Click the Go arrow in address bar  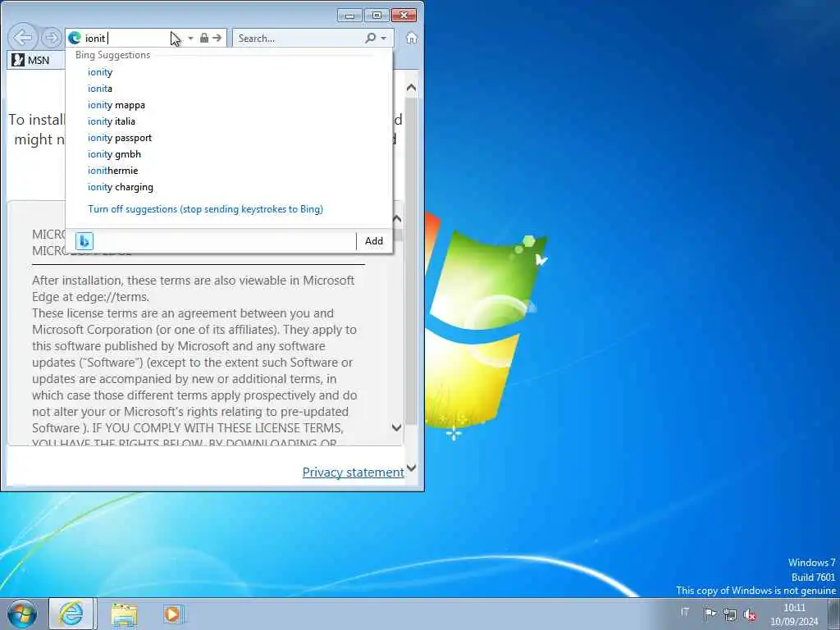click(217, 38)
